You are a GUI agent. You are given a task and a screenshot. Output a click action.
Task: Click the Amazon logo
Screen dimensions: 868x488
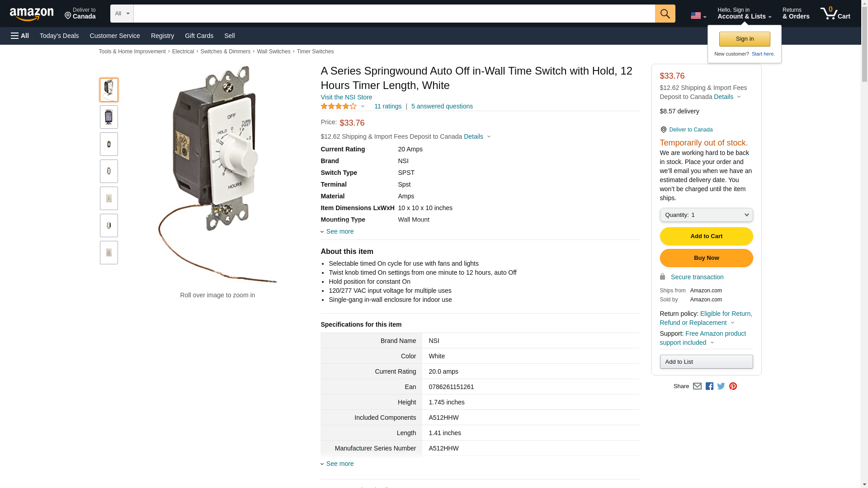pyautogui.click(x=32, y=14)
